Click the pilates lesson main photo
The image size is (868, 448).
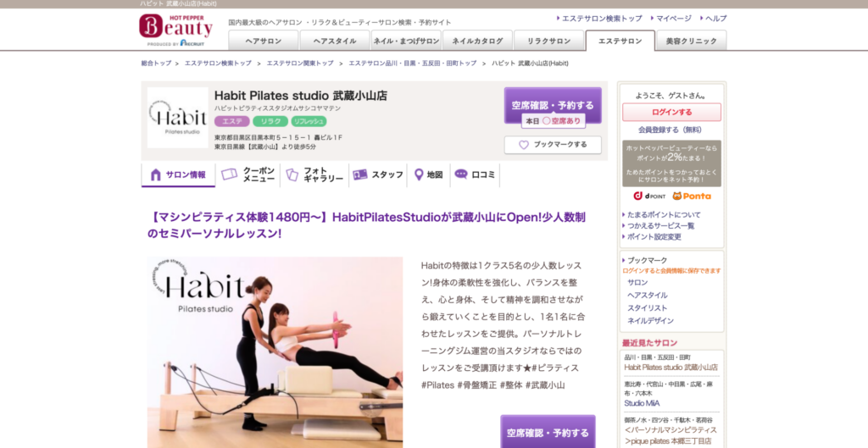coord(275,352)
